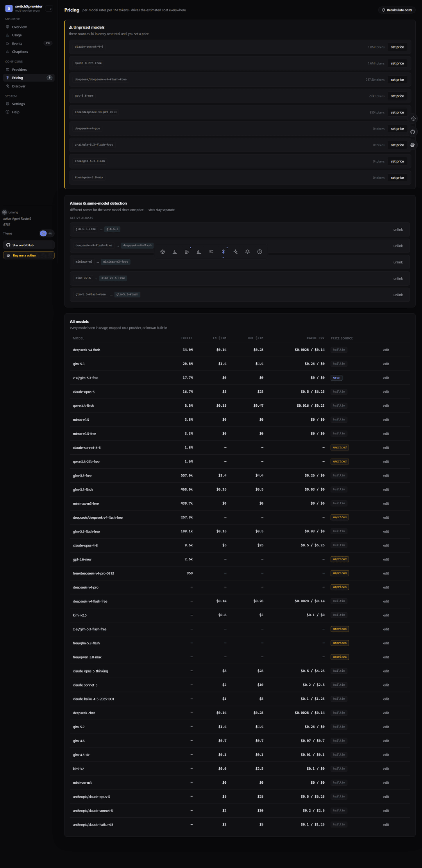Edit the anthropic/claude-haiku-4.5 row

coord(386,825)
